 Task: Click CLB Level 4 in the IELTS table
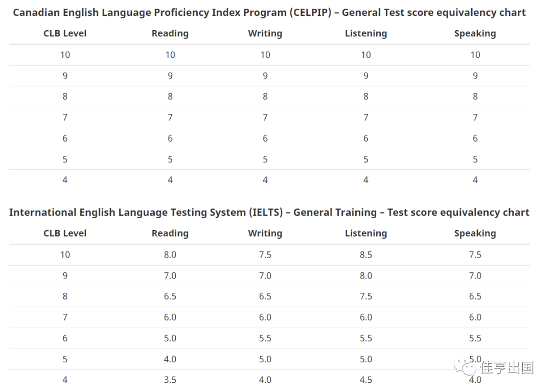tap(65, 380)
